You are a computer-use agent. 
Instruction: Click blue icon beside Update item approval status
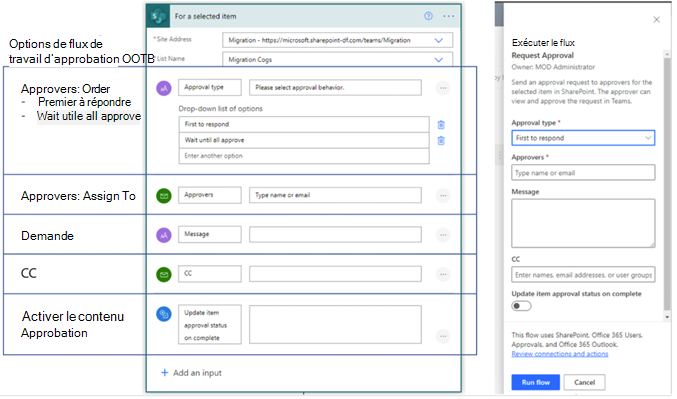pyautogui.click(x=164, y=314)
